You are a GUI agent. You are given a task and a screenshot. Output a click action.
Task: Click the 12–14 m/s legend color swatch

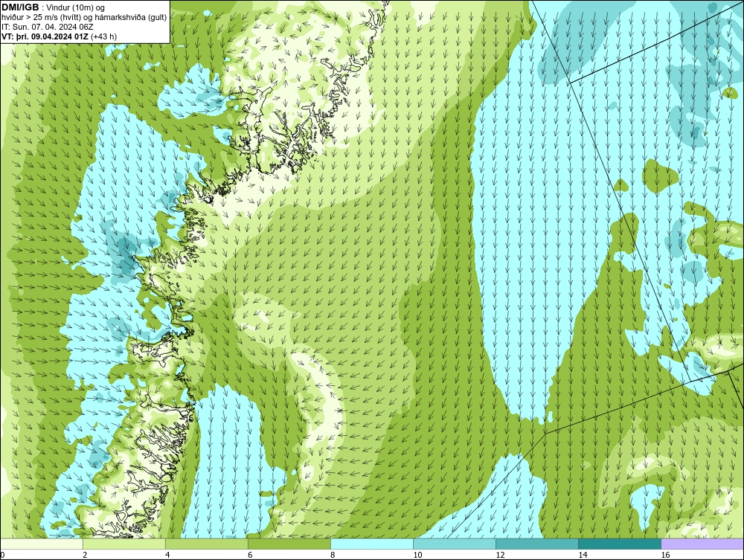536,544
